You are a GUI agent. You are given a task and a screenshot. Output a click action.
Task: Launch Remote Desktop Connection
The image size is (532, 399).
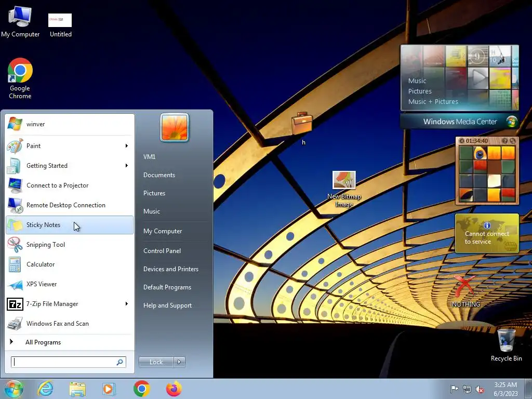click(70, 205)
